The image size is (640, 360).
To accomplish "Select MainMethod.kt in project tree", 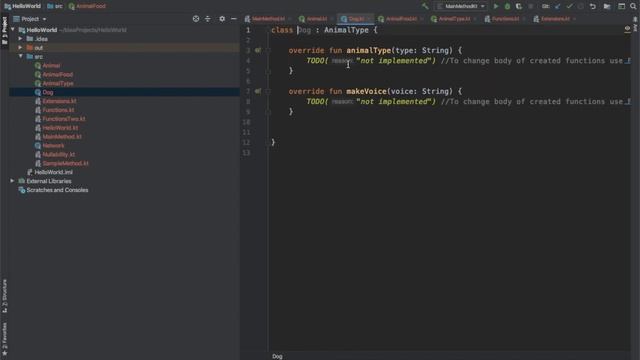I will coord(62,137).
